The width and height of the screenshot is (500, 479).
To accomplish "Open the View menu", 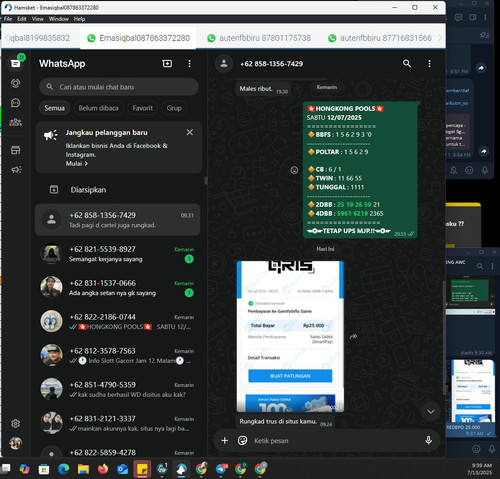I will [x=38, y=19].
